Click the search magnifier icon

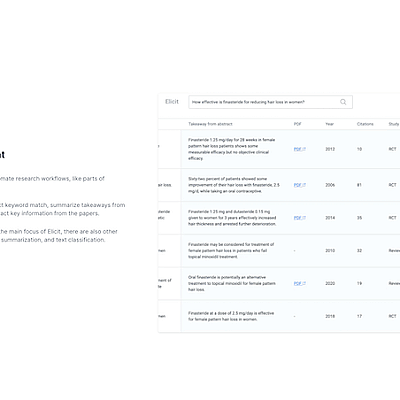(x=343, y=102)
